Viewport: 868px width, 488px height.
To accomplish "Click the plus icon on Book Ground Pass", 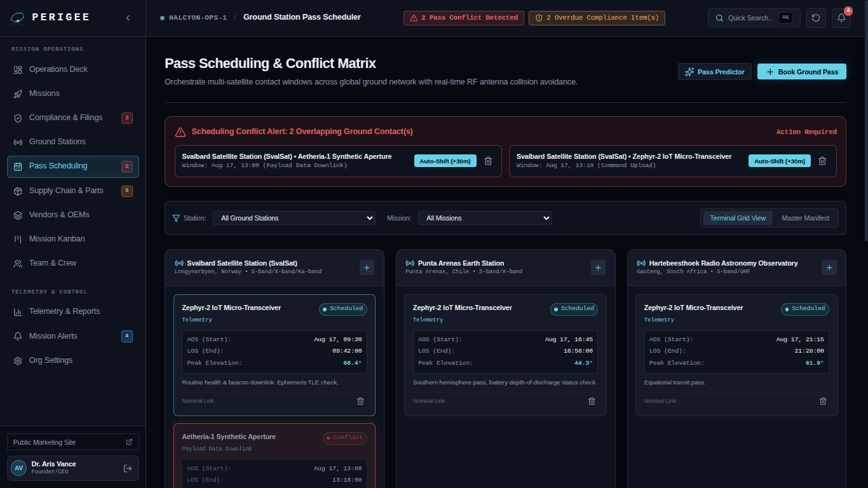I will coord(770,72).
